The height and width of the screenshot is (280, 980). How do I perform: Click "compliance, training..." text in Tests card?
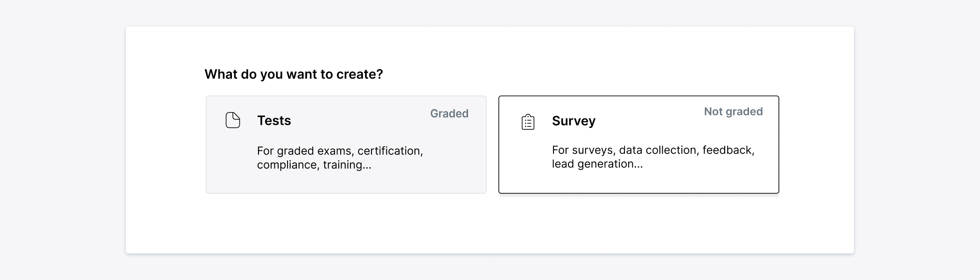pyautogui.click(x=314, y=165)
